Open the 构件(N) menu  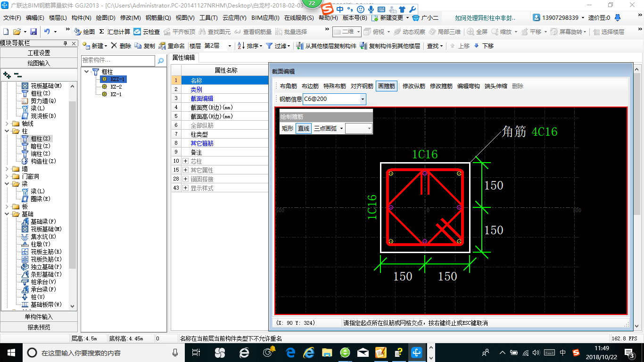(x=82, y=18)
